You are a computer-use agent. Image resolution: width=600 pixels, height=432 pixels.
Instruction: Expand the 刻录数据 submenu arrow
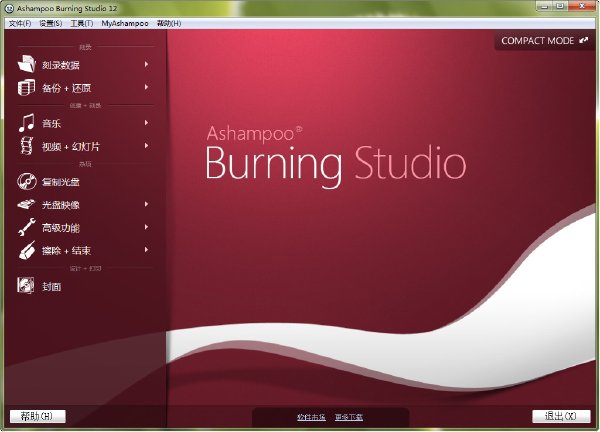[147, 64]
